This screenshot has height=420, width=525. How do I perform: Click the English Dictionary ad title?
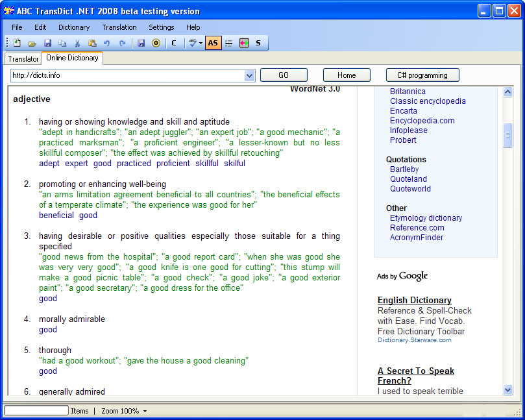pyautogui.click(x=415, y=300)
